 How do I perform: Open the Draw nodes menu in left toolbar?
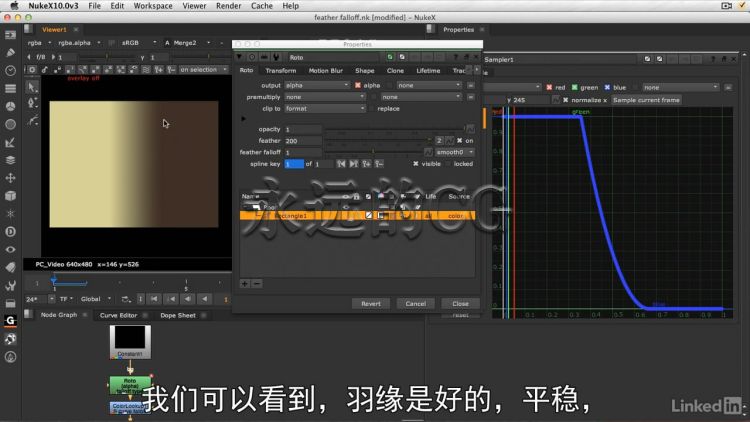tap(10, 53)
